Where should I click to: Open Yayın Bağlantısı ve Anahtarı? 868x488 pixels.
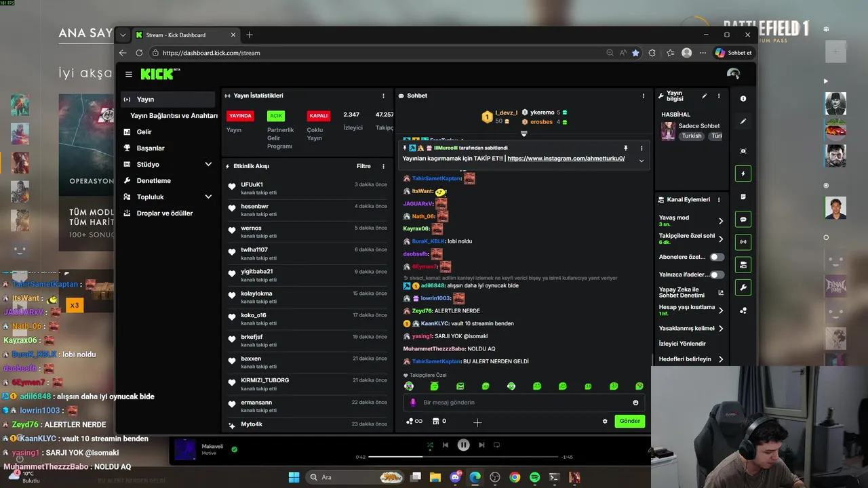click(174, 115)
